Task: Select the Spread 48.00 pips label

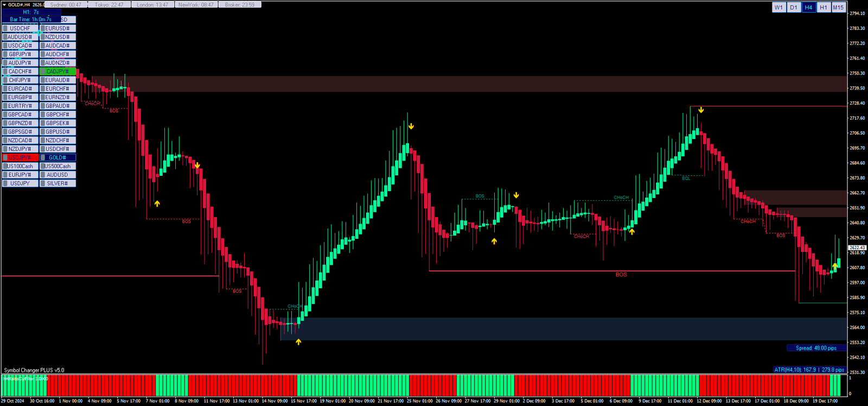Action: click(816, 348)
